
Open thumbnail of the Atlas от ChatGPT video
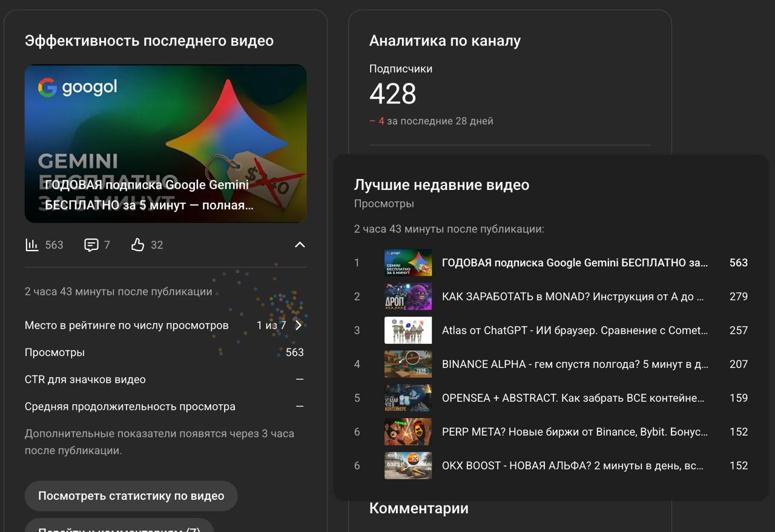[x=408, y=330]
